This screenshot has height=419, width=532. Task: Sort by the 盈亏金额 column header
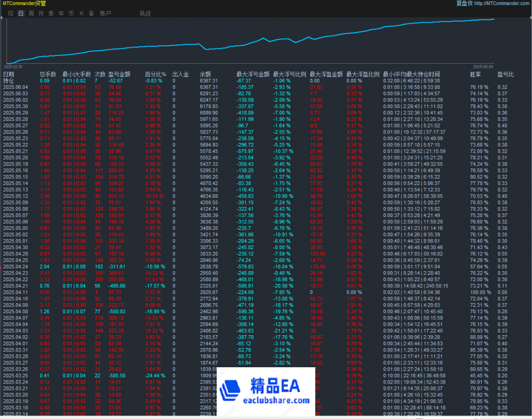pos(119,74)
